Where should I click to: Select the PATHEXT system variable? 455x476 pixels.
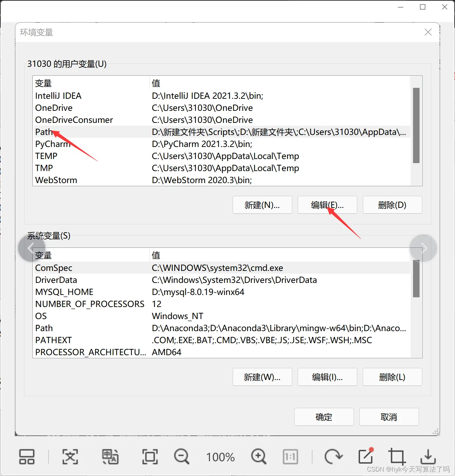pyautogui.click(x=221, y=340)
